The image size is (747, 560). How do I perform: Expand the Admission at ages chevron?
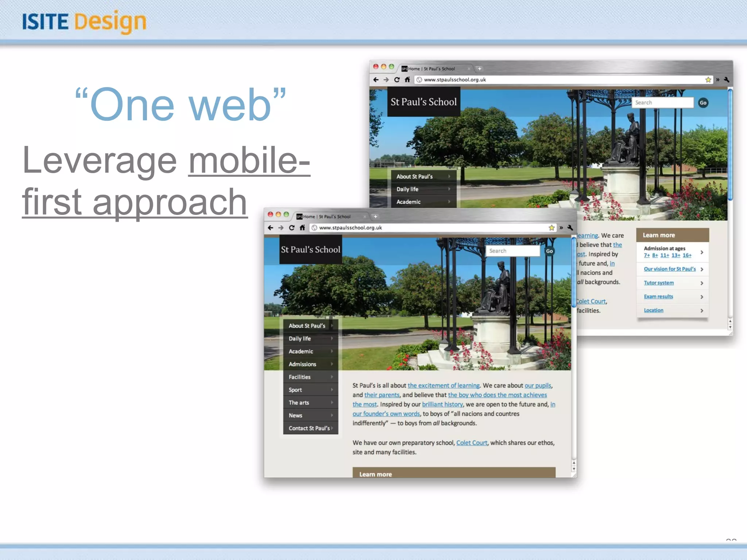(x=702, y=252)
